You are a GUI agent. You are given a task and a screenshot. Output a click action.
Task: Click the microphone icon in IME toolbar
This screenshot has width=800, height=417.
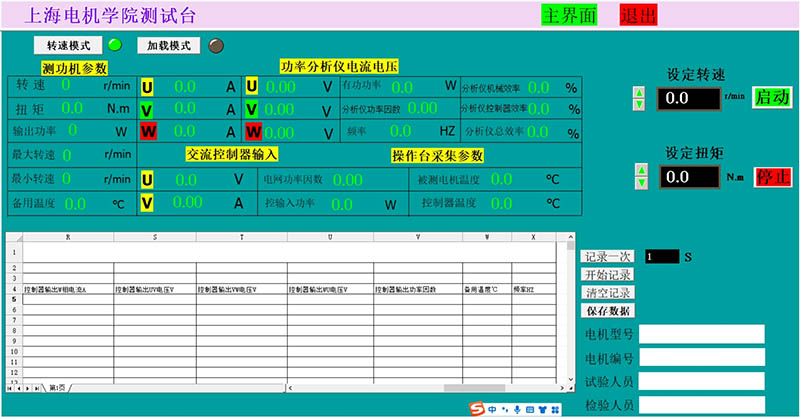pyautogui.click(x=517, y=408)
